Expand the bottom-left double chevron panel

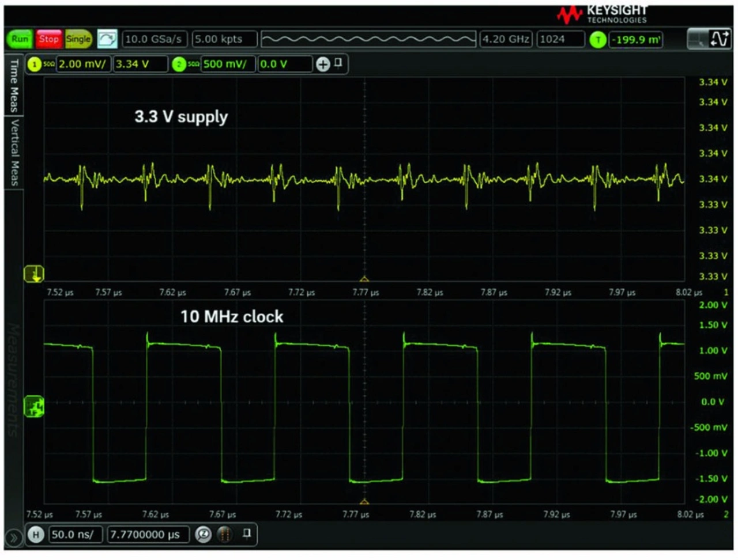tap(13, 539)
